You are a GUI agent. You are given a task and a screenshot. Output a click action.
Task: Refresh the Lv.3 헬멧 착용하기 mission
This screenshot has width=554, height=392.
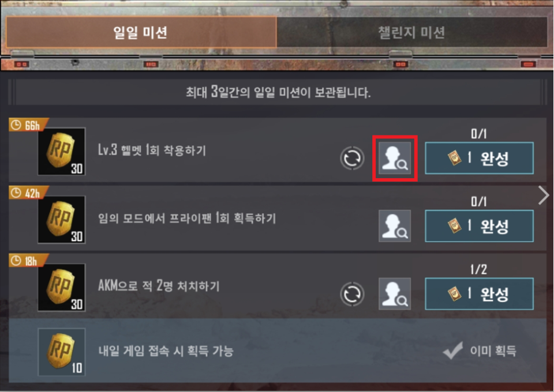[x=352, y=158]
